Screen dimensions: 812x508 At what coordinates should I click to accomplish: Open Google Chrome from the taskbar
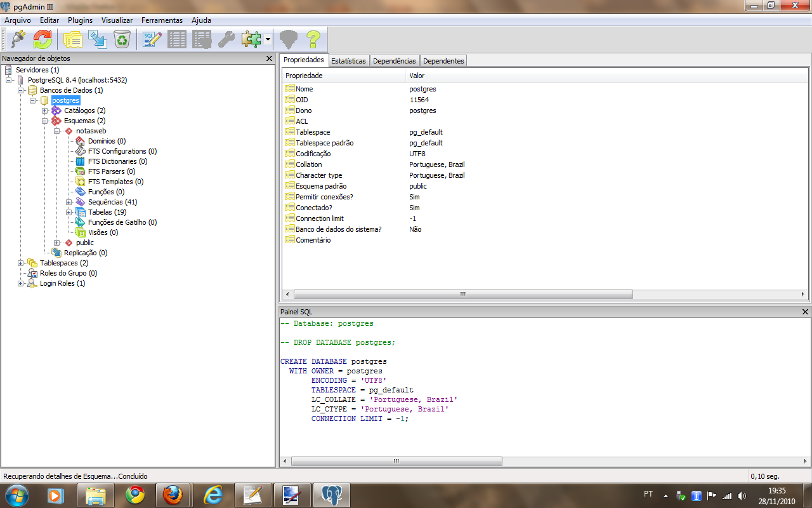tap(134, 495)
